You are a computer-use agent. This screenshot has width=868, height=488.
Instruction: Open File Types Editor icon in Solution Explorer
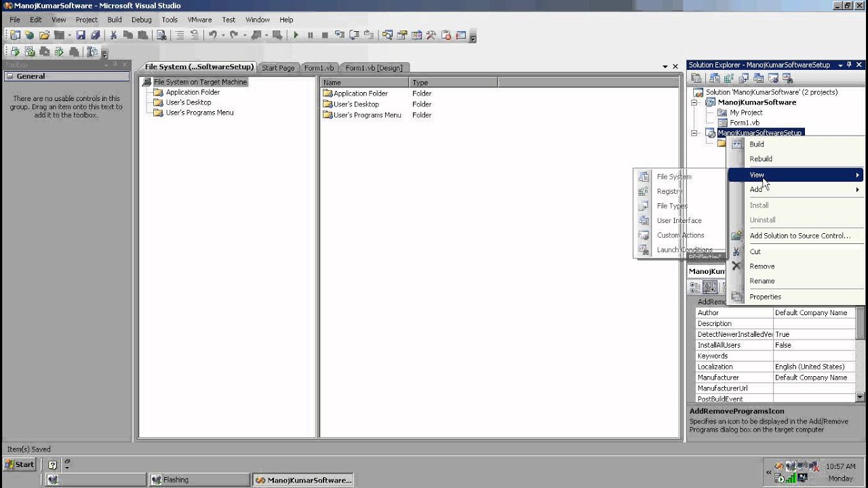click(x=743, y=79)
